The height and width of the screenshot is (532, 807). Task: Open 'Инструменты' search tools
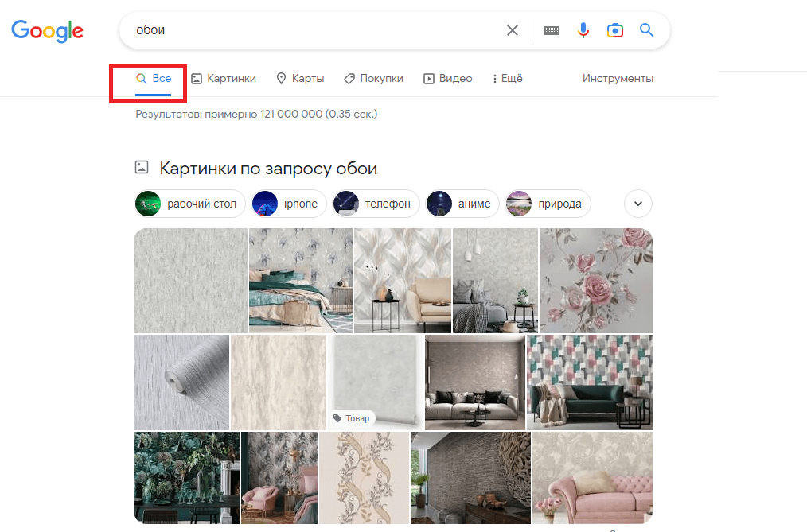point(618,79)
